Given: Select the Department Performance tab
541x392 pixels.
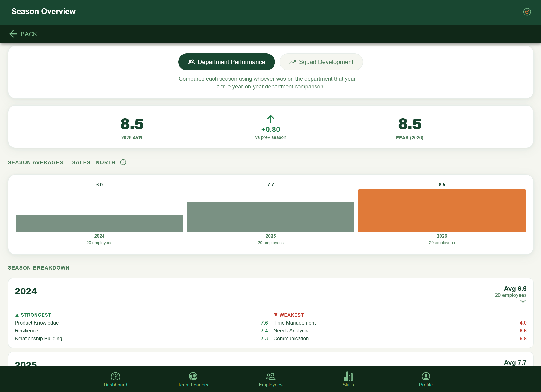Looking at the screenshot, I should tap(226, 62).
